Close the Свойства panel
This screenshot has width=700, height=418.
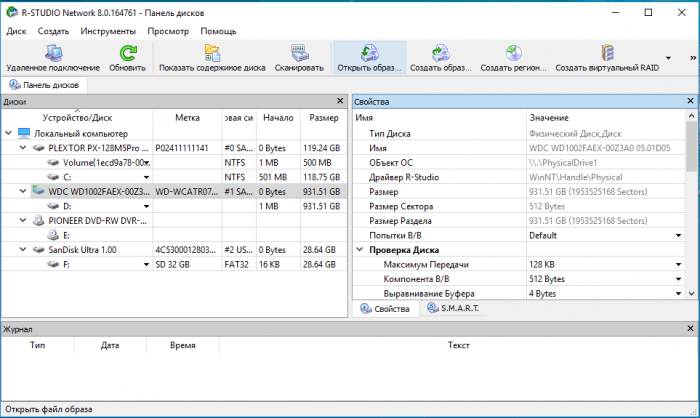[x=689, y=102]
